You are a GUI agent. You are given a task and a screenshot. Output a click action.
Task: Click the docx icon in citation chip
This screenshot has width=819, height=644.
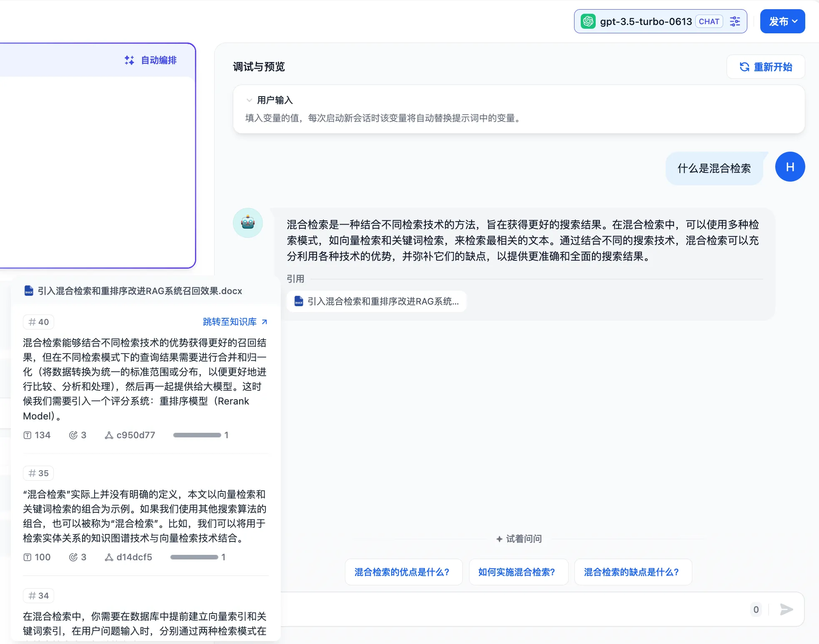pyautogui.click(x=299, y=301)
